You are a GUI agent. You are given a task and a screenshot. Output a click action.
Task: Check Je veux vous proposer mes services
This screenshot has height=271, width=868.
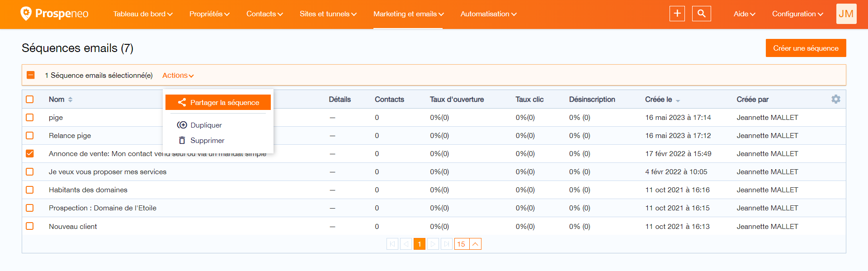pyautogui.click(x=30, y=171)
